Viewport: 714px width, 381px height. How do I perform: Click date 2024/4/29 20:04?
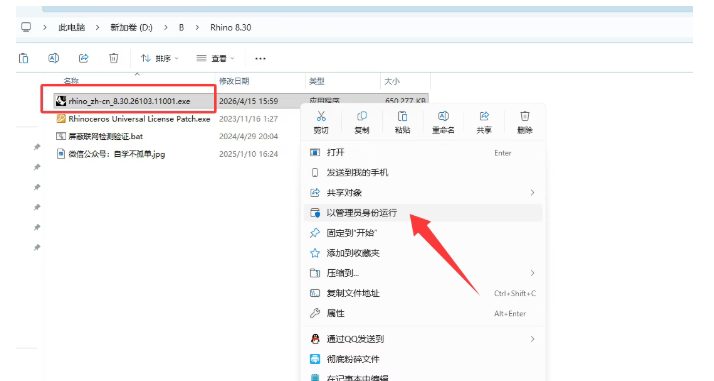pyautogui.click(x=248, y=136)
